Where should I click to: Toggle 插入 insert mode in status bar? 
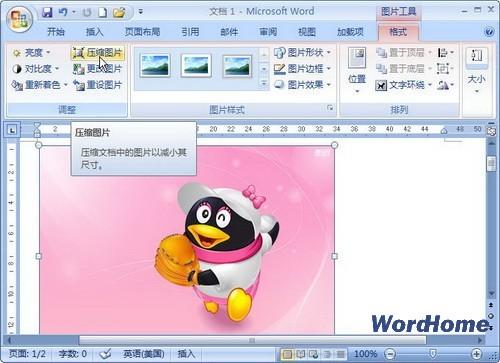click(186, 354)
